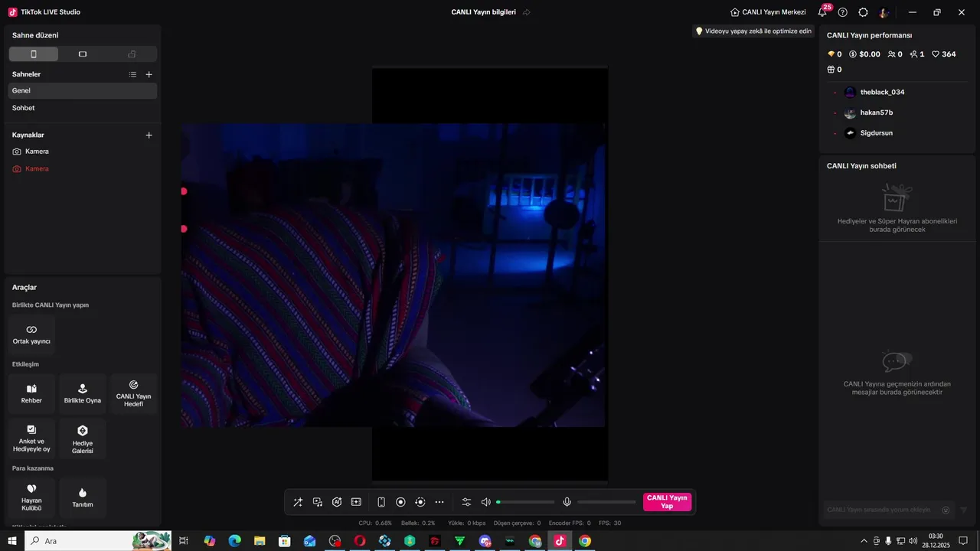This screenshot has height=551, width=980.
Task: Open the three-dot more options menu
Action: coord(439,502)
